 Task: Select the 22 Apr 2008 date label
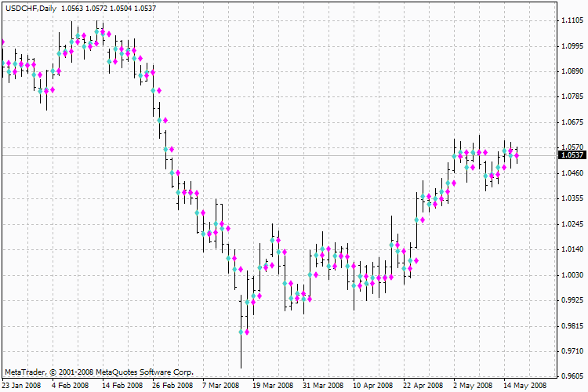[423, 385]
